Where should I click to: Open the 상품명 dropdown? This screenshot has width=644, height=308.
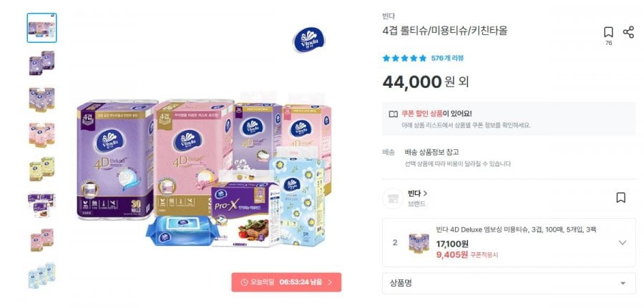(509, 283)
